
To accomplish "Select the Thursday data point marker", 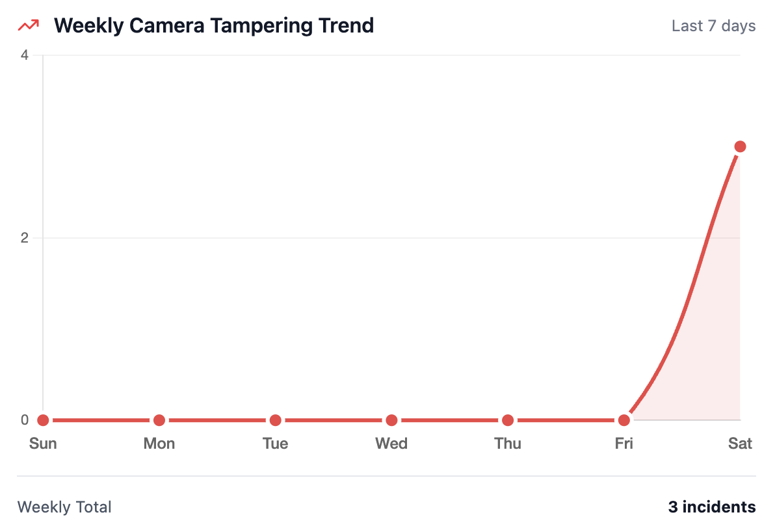I will [508, 420].
